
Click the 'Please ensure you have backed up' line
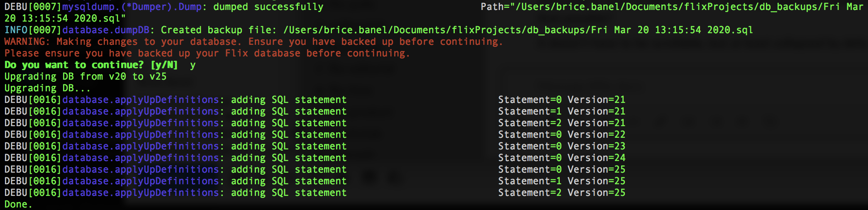(x=207, y=54)
